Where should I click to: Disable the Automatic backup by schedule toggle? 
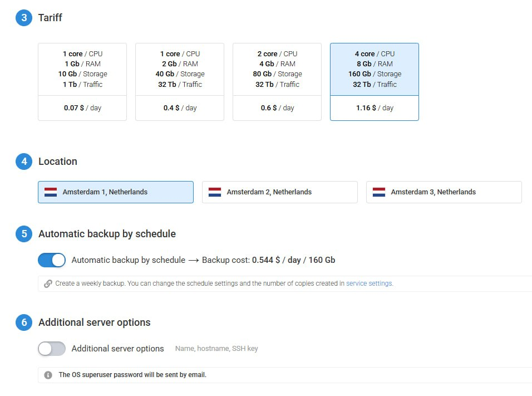pos(52,260)
